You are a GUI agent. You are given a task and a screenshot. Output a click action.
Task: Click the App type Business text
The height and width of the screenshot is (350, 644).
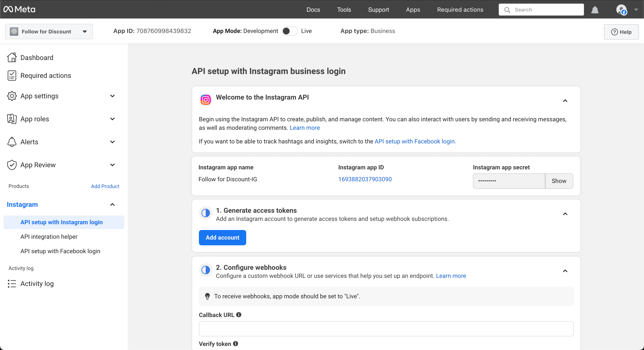tap(368, 31)
